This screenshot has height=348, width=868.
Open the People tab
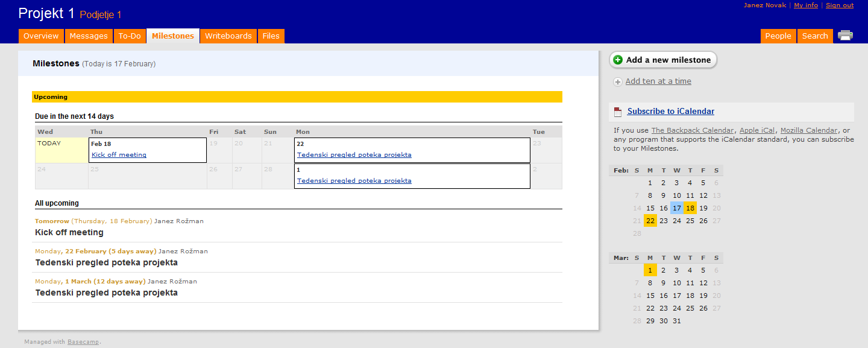pos(778,36)
